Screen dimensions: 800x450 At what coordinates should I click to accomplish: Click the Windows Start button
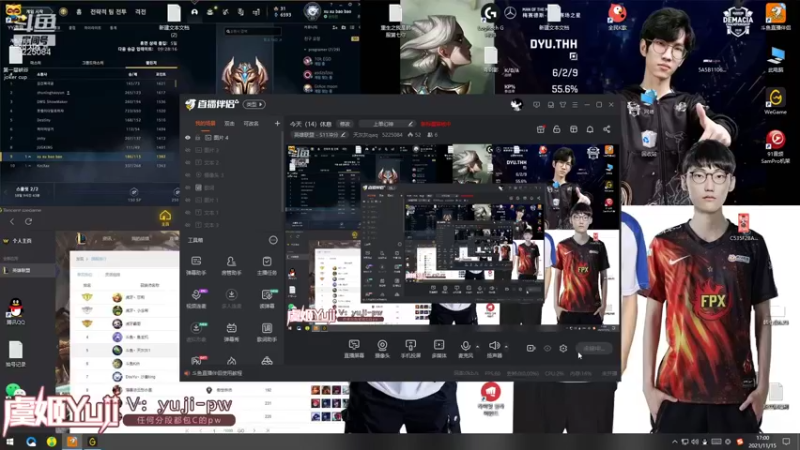[x=10, y=442]
